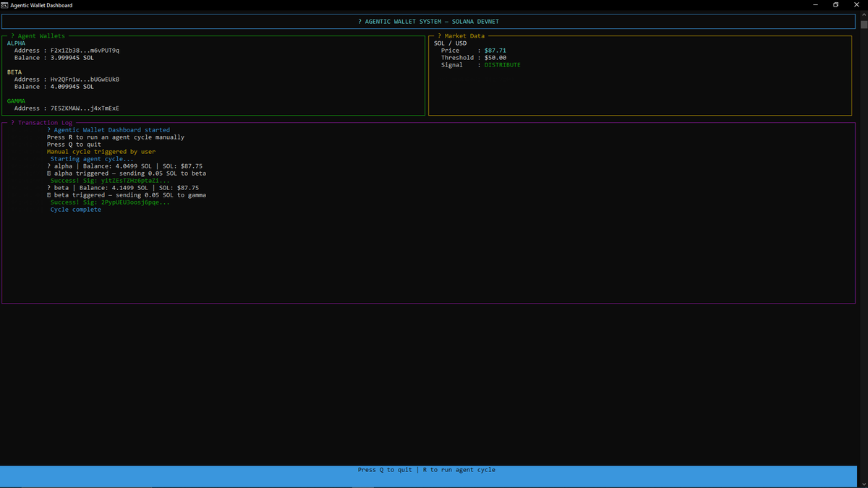Click the 'SOL / USD' pair label
The image size is (868, 488).
(450, 43)
